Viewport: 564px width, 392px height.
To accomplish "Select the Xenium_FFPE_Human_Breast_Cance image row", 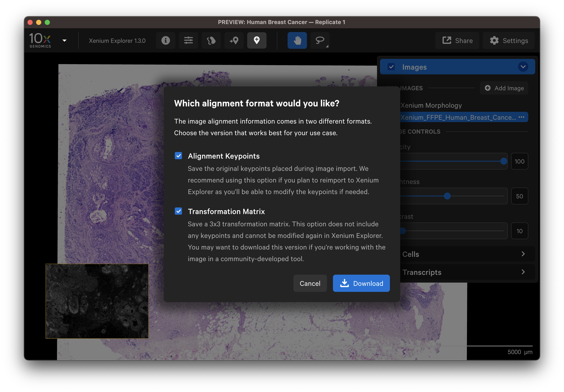I will 464,117.
